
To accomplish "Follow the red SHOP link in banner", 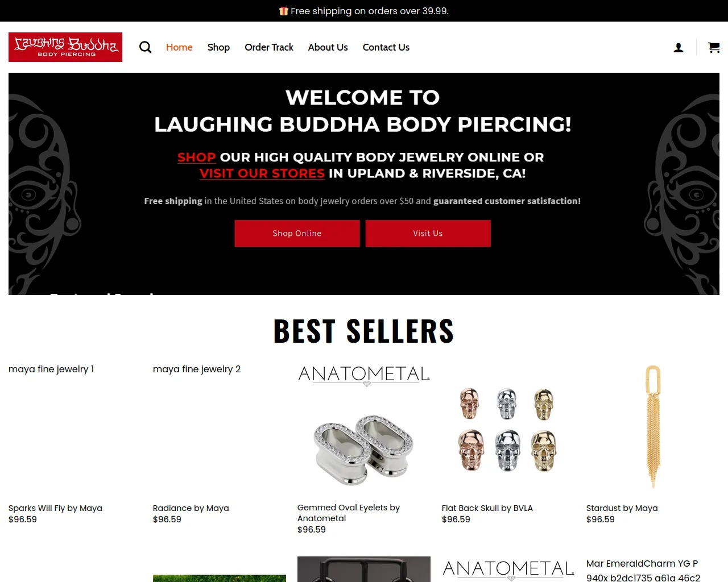I will coord(197,157).
